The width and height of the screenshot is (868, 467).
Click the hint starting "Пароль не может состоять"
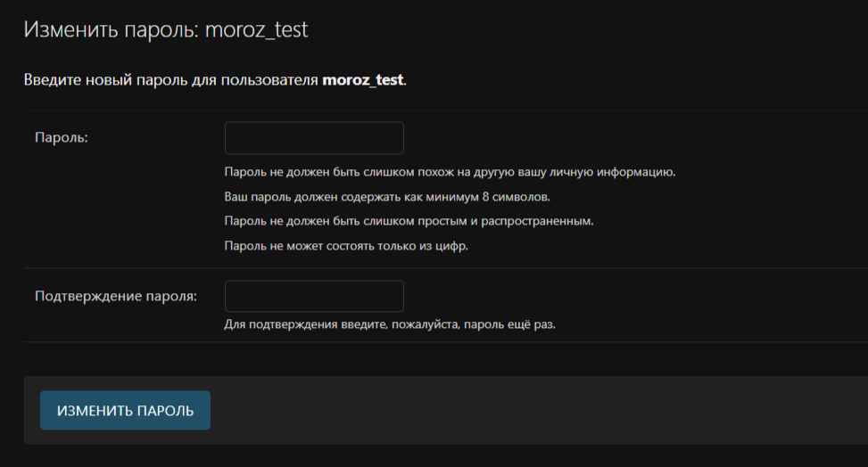(x=346, y=246)
